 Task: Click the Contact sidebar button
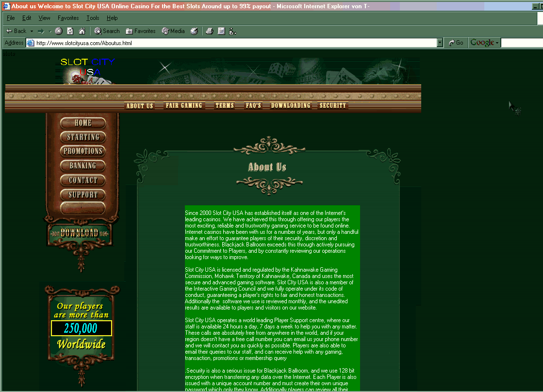click(x=83, y=180)
